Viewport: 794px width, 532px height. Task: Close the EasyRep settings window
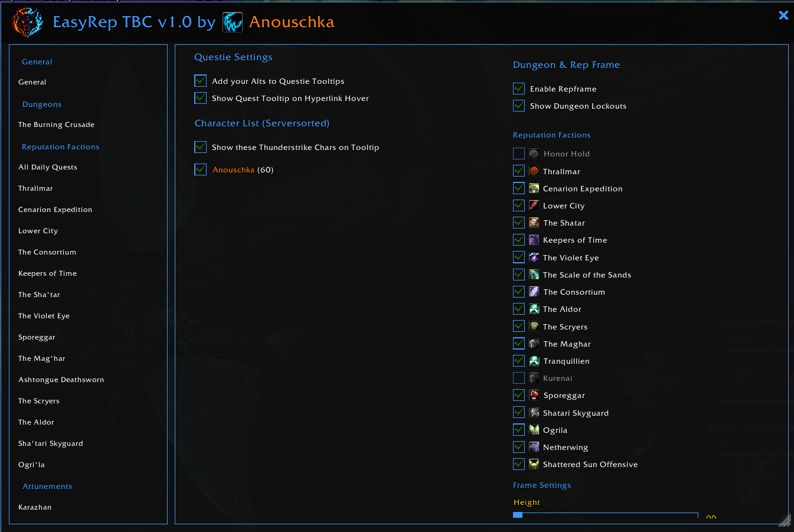coord(783,15)
